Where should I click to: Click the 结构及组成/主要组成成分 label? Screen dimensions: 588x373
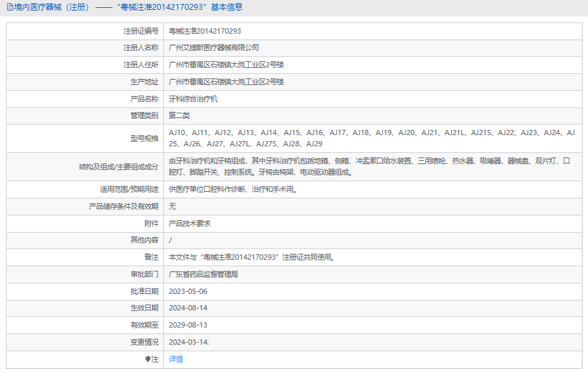coord(119,167)
